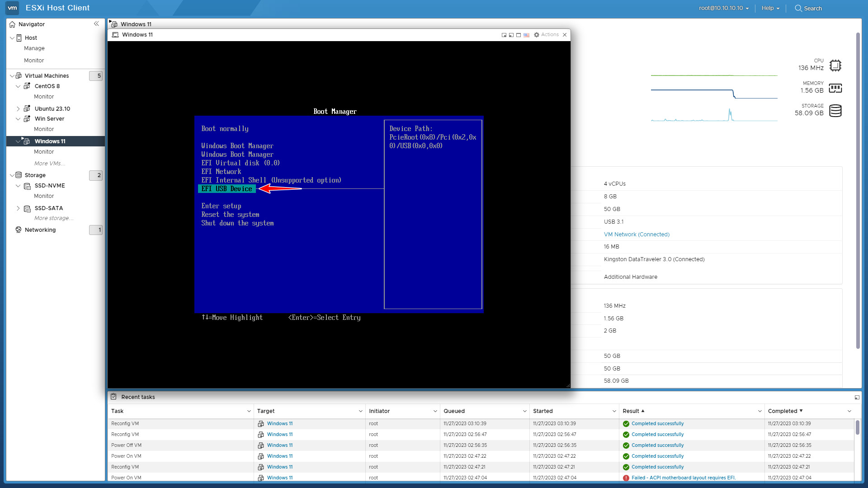Expand the SSD-SATA storage node
868x488 pixels.
pyautogui.click(x=18, y=208)
